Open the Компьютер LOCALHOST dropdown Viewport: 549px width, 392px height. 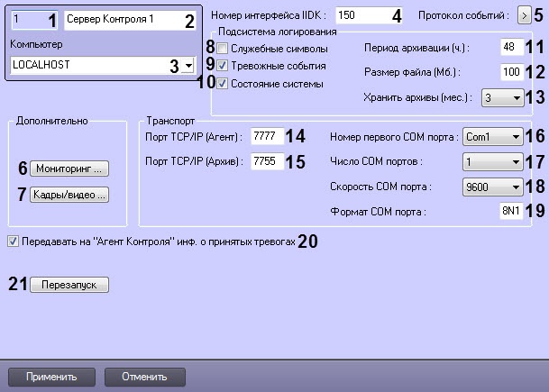pyautogui.click(x=104, y=65)
